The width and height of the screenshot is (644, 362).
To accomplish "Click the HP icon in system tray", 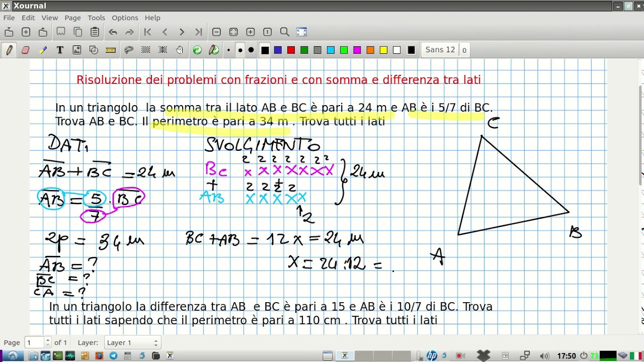I will pos(432,356).
